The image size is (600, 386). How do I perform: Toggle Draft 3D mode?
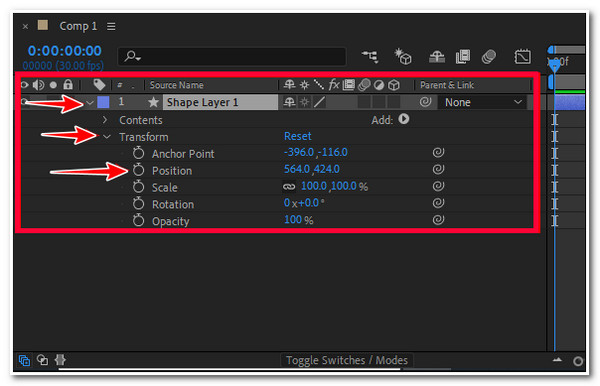tap(403, 56)
